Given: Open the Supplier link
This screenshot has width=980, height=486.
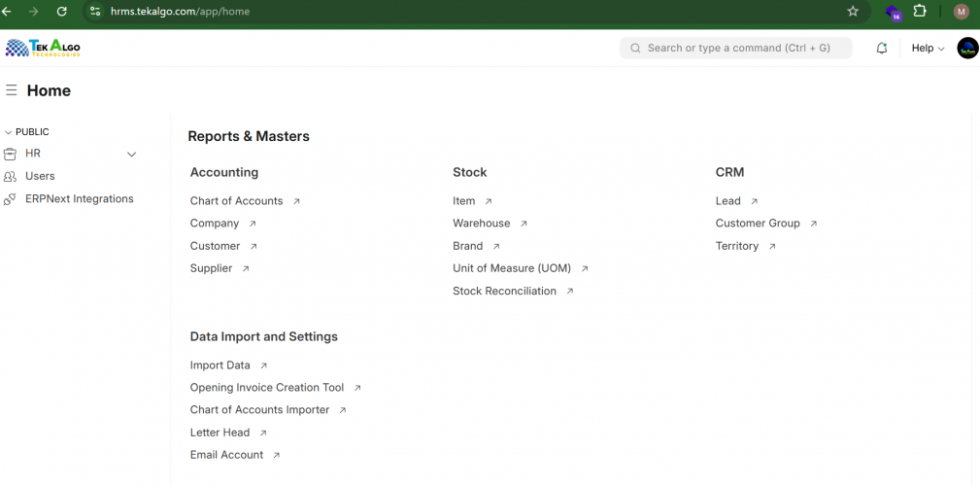Looking at the screenshot, I should click(212, 269).
